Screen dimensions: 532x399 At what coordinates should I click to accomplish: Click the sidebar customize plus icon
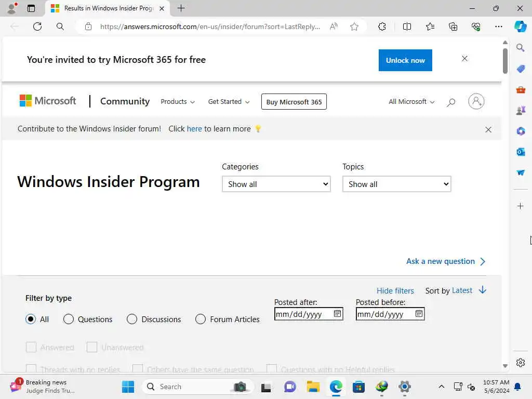521,206
